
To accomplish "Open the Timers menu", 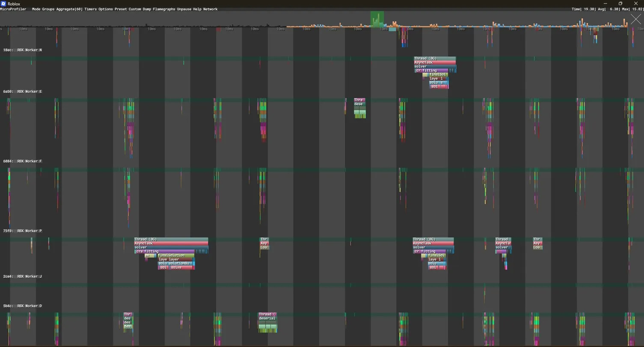I will pos(91,9).
